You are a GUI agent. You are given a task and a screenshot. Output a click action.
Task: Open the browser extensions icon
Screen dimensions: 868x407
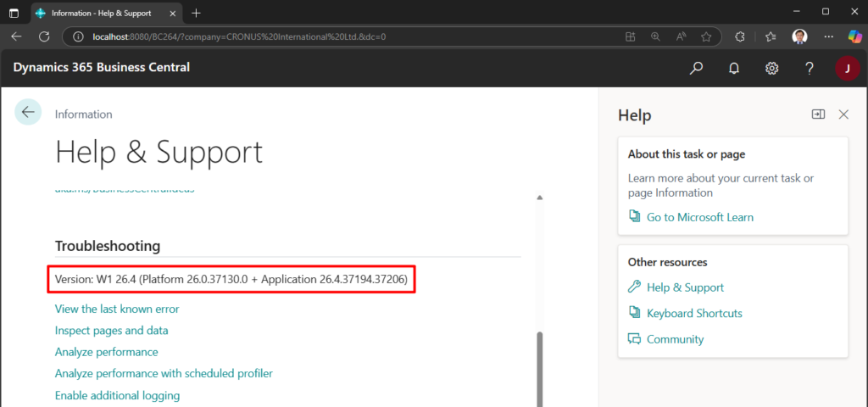[x=739, y=36]
